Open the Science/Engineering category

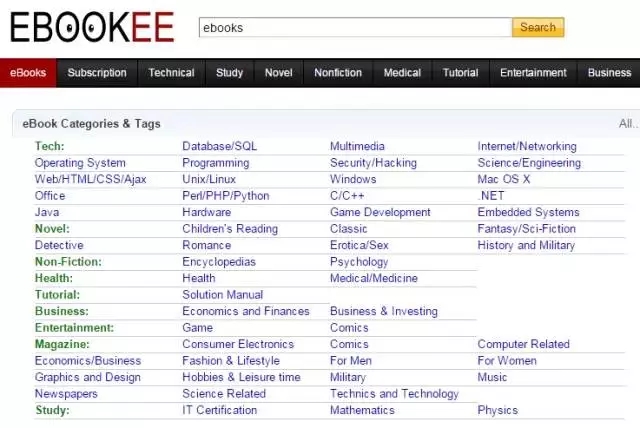tap(529, 163)
